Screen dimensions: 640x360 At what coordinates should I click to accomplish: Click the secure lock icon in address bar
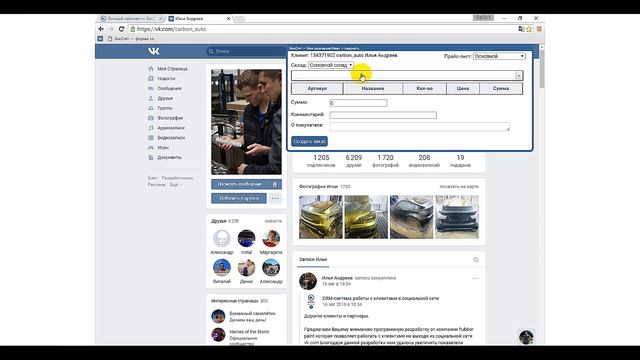coord(133,29)
